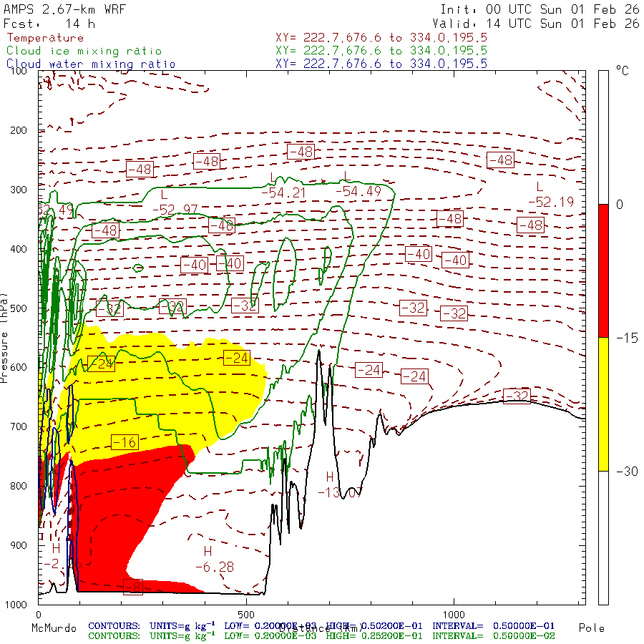The image size is (644, 644).
Task: Click the '0' colorbar tick label
Action: tap(620, 204)
